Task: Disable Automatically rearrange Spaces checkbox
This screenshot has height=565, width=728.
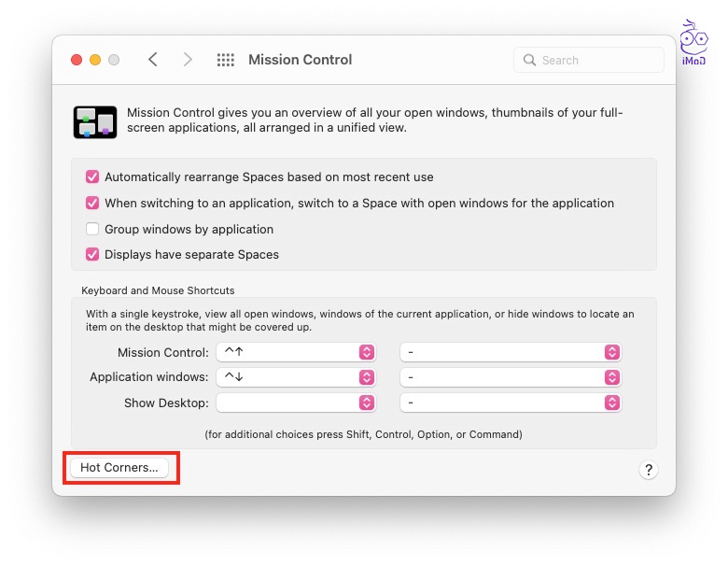Action: 92,177
